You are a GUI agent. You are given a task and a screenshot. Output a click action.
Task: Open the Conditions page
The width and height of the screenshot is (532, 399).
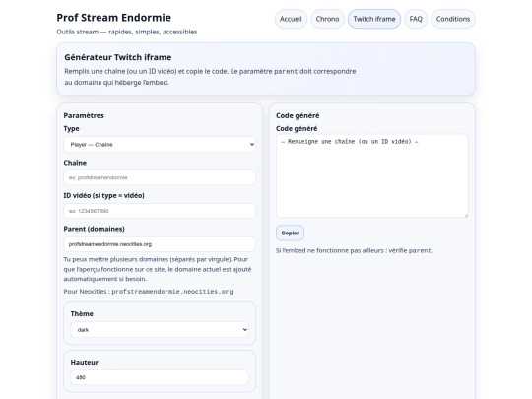pos(453,19)
